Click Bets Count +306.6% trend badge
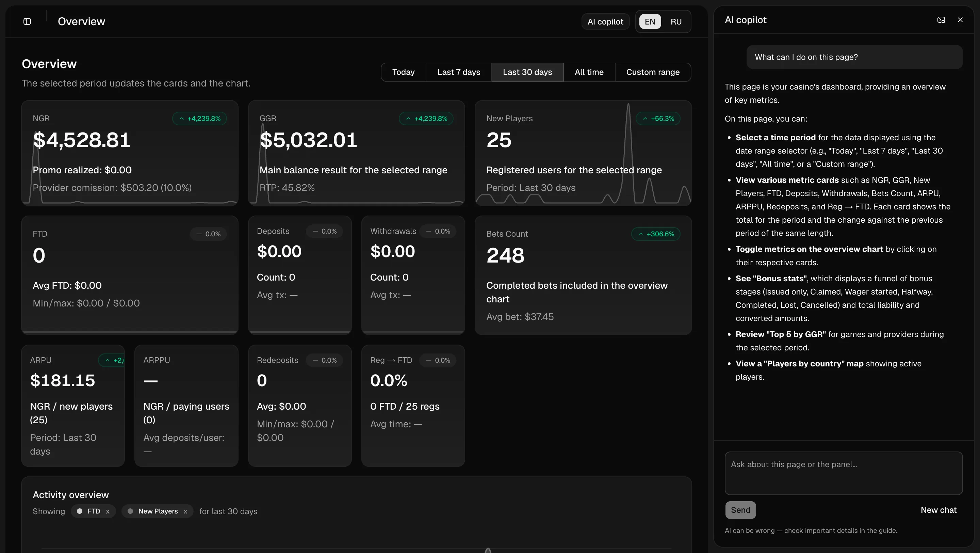The height and width of the screenshot is (553, 980). coord(656,234)
